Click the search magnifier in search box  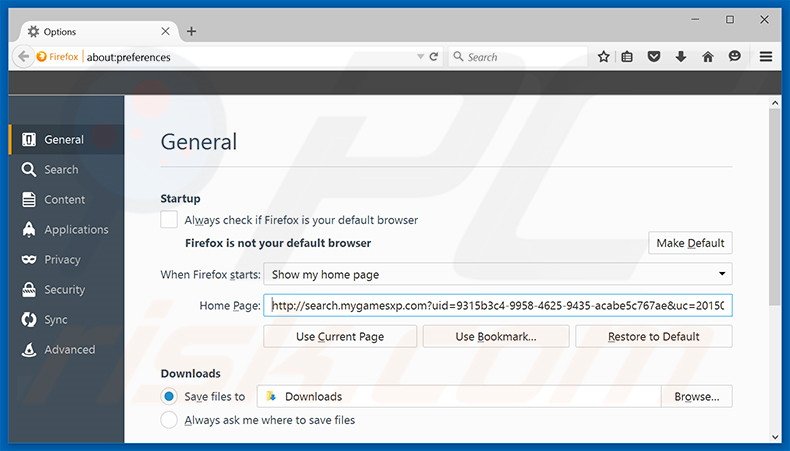(458, 56)
